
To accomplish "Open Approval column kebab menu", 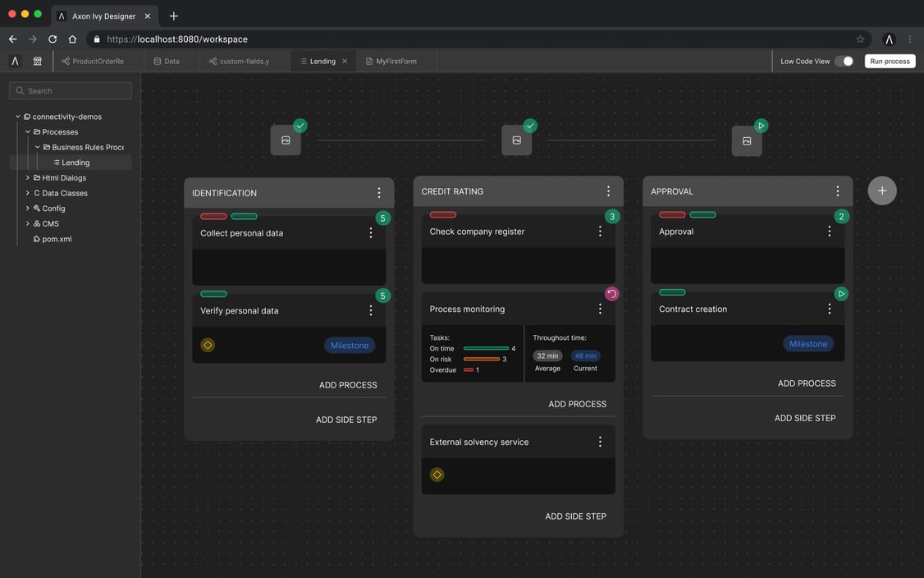I will pos(837,191).
